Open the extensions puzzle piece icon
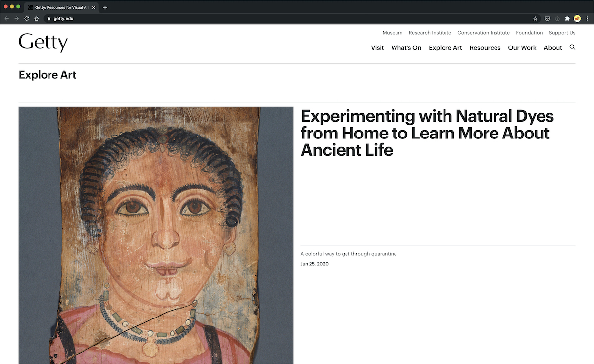The height and width of the screenshot is (364, 594). click(567, 18)
